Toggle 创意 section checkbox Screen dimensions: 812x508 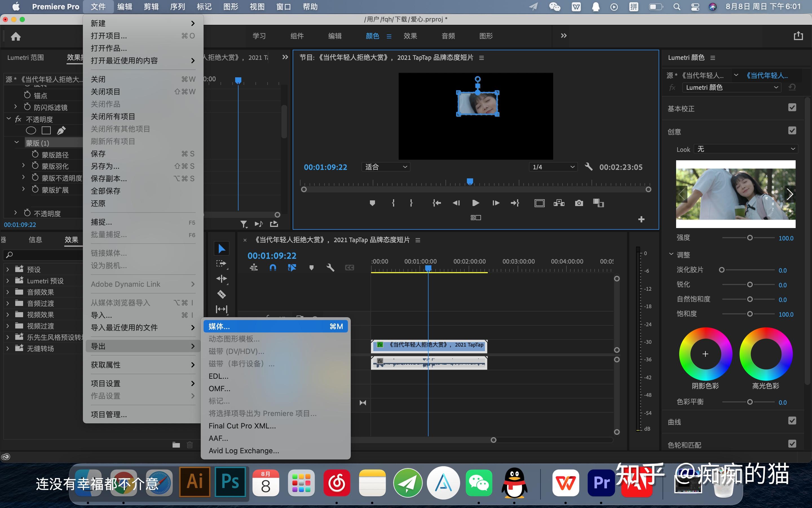792,131
